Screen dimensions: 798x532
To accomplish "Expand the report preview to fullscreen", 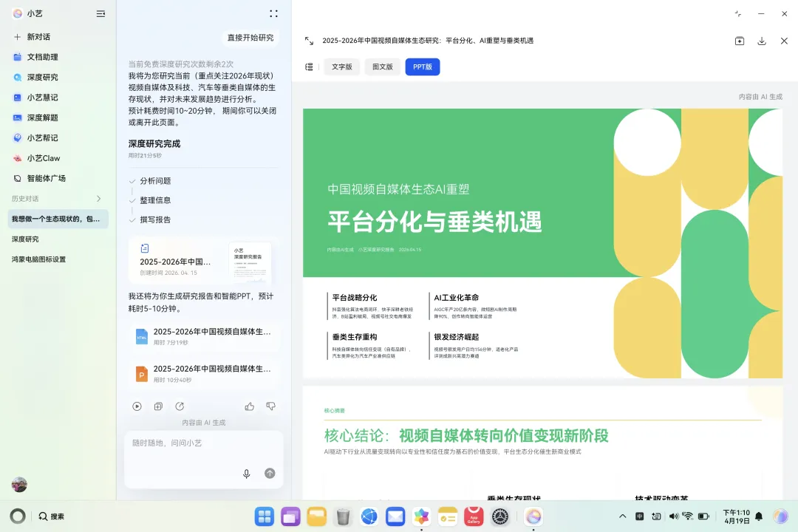I will click(309, 41).
